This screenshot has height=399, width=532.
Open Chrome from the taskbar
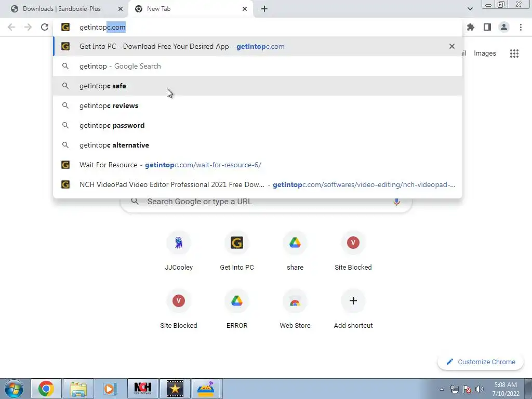pyautogui.click(x=46, y=389)
